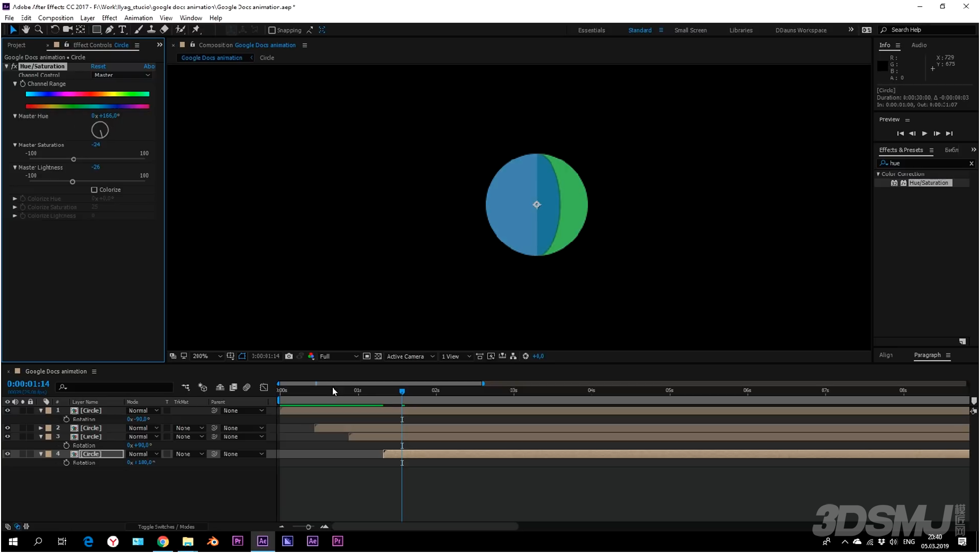This screenshot has height=553, width=980.
Task: Adjust the timeline zoom slider
Action: tap(308, 527)
